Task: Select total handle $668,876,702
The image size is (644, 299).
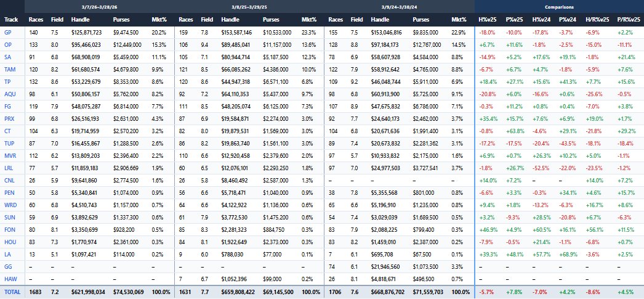Action: [388, 292]
